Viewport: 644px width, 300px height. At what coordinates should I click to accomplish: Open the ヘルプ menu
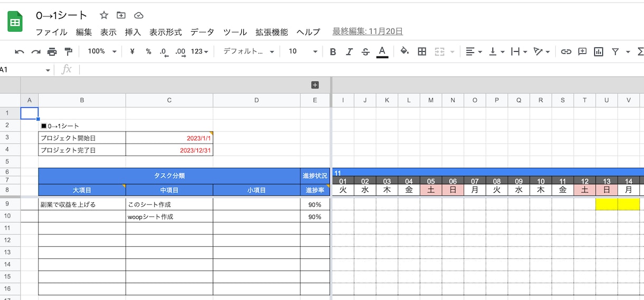308,32
